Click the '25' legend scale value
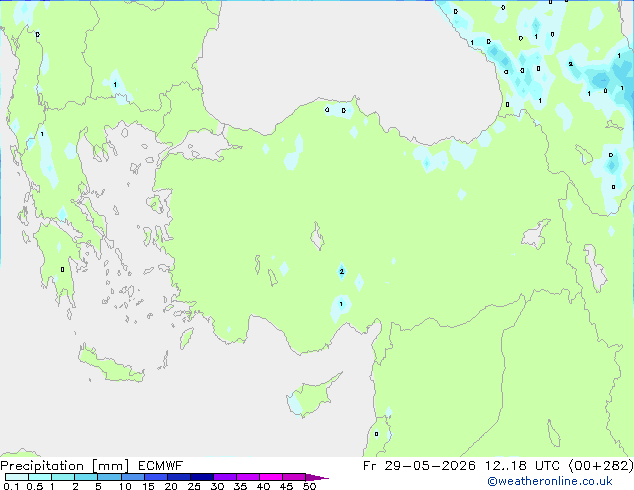Screen dimensions: 634x490 194,486
